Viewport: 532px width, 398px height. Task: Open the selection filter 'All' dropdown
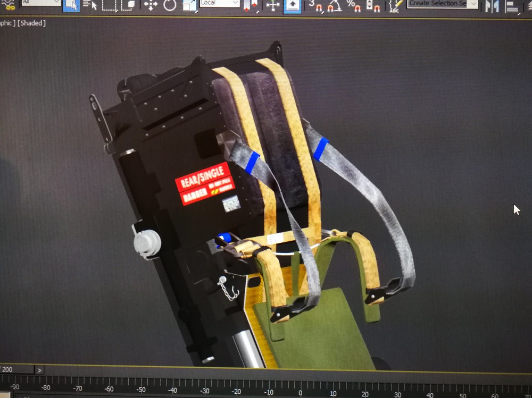41,2
